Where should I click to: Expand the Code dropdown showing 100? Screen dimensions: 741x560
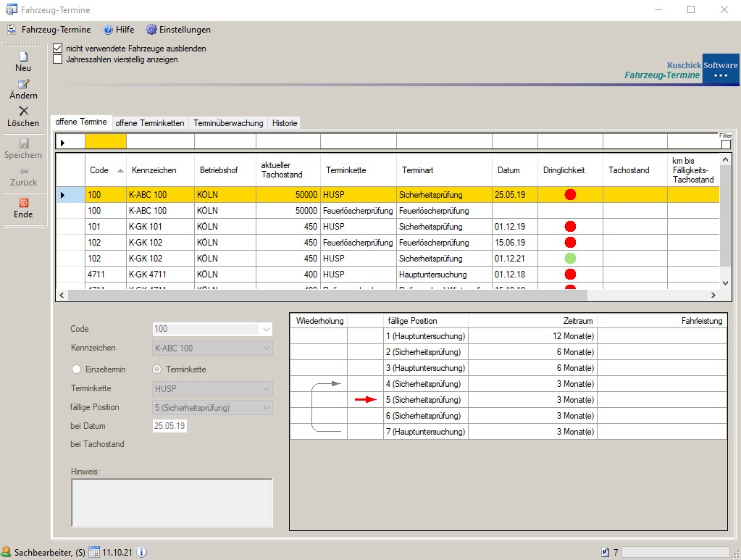pos(267,330)
